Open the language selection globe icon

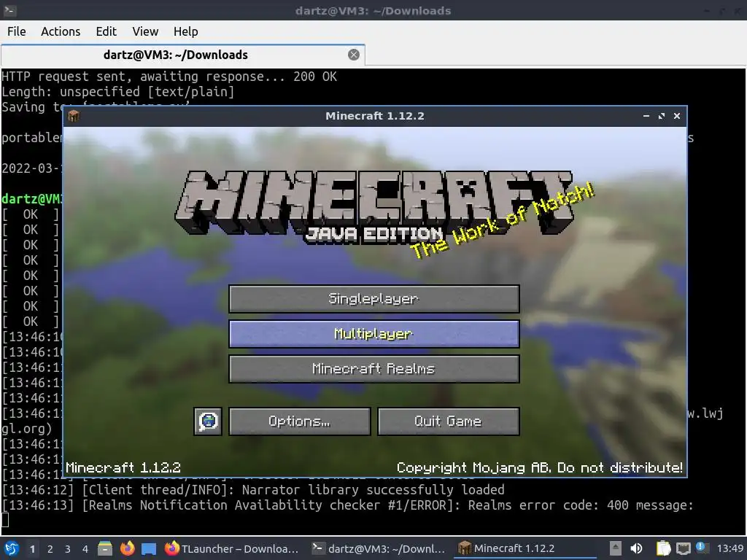click(208, 421)
